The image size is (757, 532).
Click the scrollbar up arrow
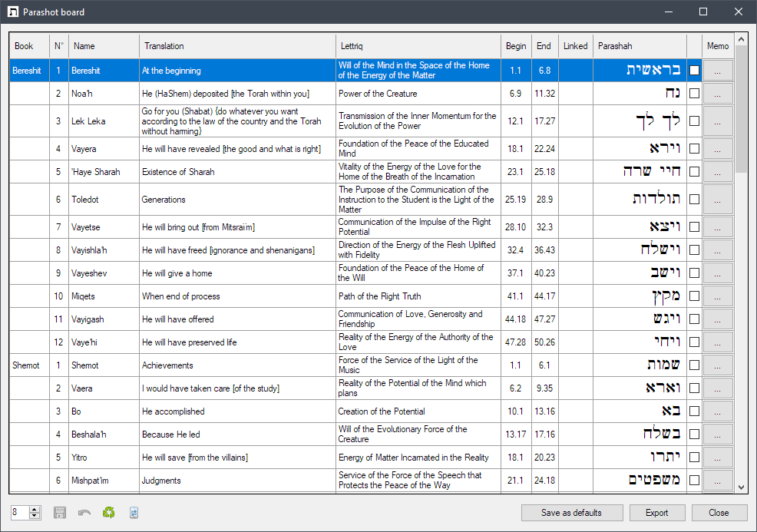click(x=741, y=39)
